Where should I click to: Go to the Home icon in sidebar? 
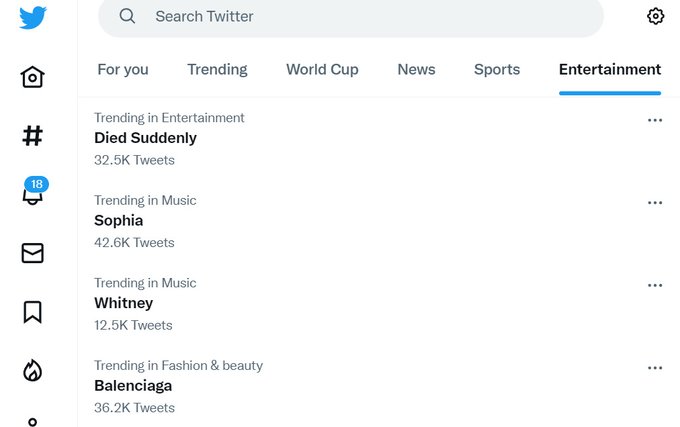pyautogui.click(x=33, y=77)
